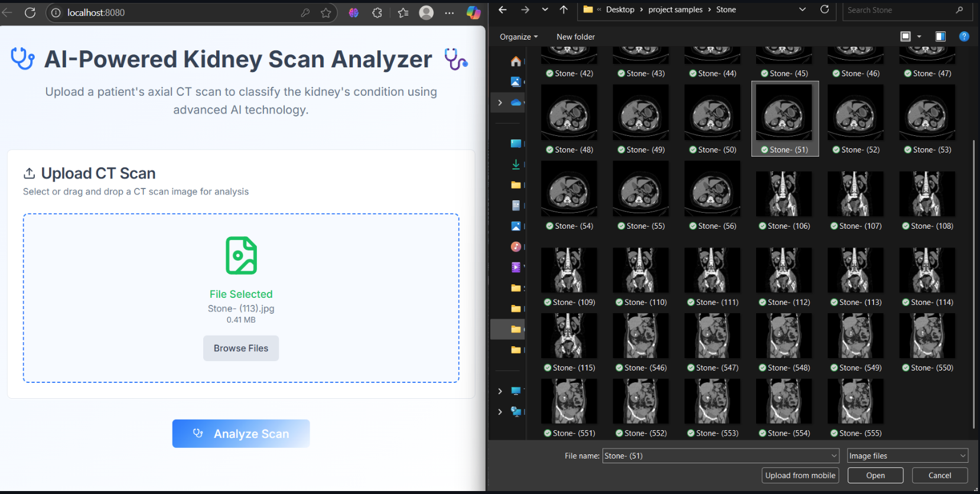Click Open button in file dialog
Screen dimensions: 980x494
click(875, 475)
